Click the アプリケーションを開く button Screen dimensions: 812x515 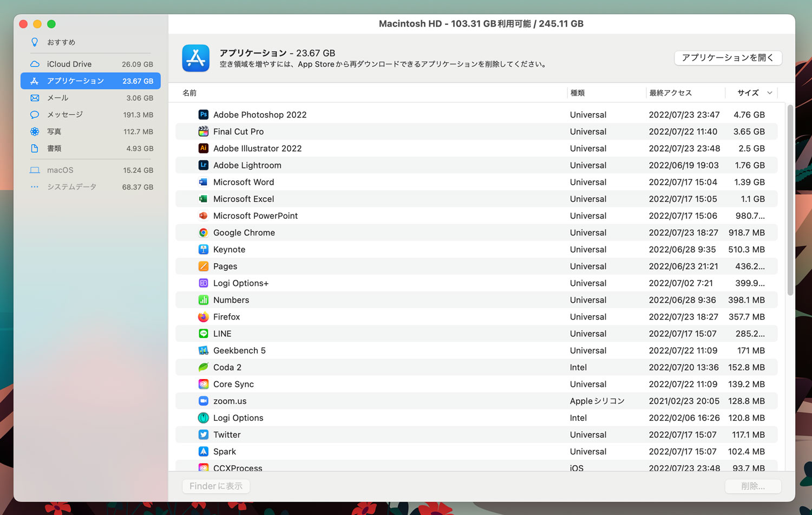pyautogui.click(x=728, y=58)
